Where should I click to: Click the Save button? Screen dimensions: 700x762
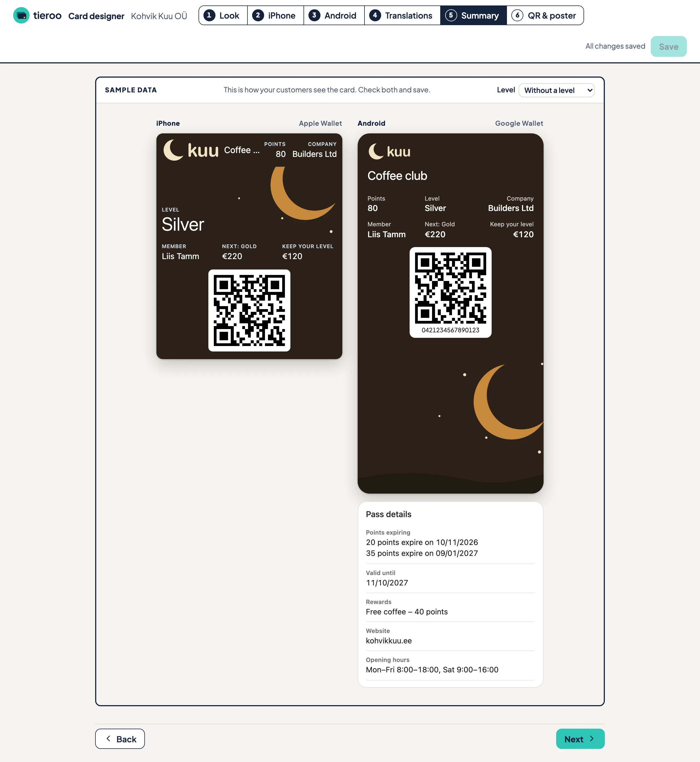coord(668,46)
